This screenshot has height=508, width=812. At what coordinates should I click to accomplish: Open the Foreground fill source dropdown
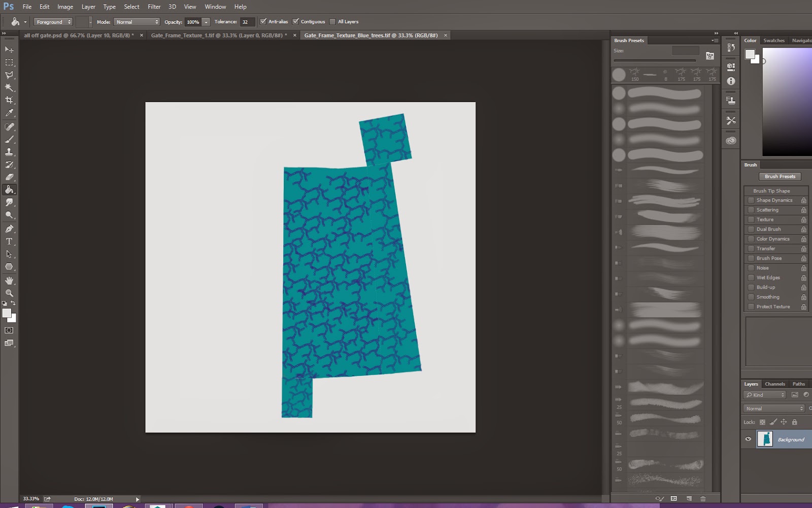(x=53, y=22)
